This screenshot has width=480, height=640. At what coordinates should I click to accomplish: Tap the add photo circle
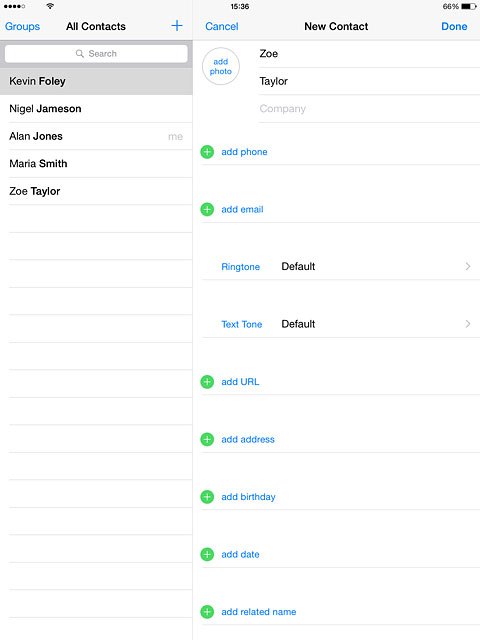coord(221,66)
